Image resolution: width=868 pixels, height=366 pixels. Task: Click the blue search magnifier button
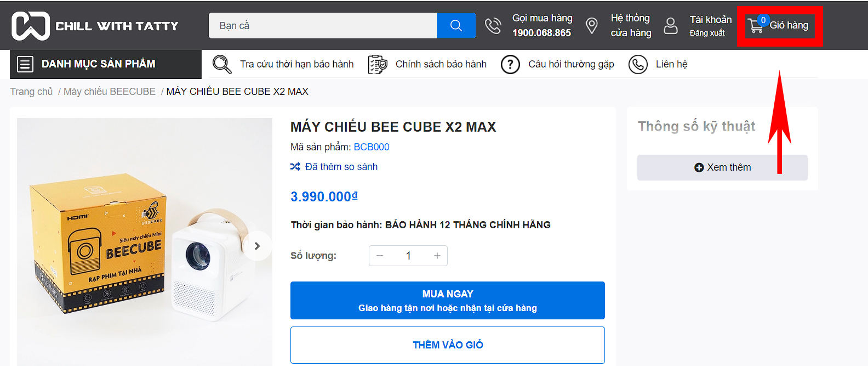pos(456,26)
